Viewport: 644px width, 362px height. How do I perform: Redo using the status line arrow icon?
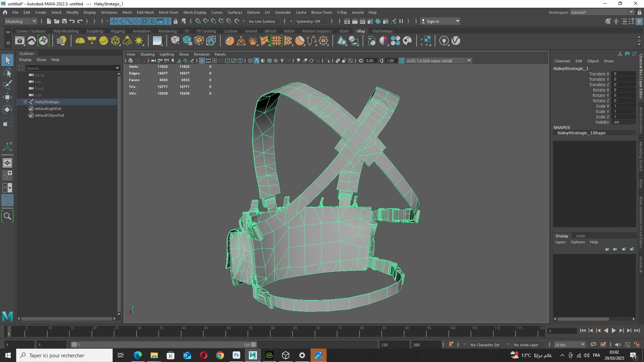click(x=80, y=21)
